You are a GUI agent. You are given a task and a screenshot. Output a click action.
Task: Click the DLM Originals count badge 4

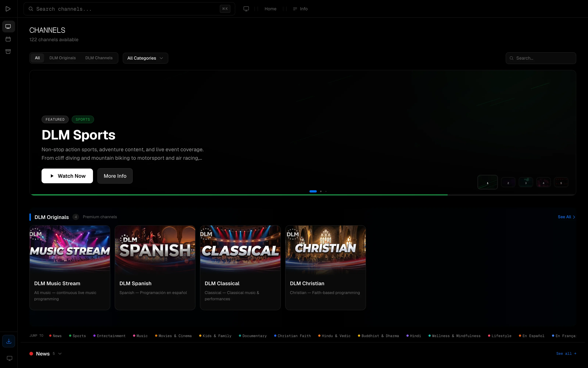76,217
